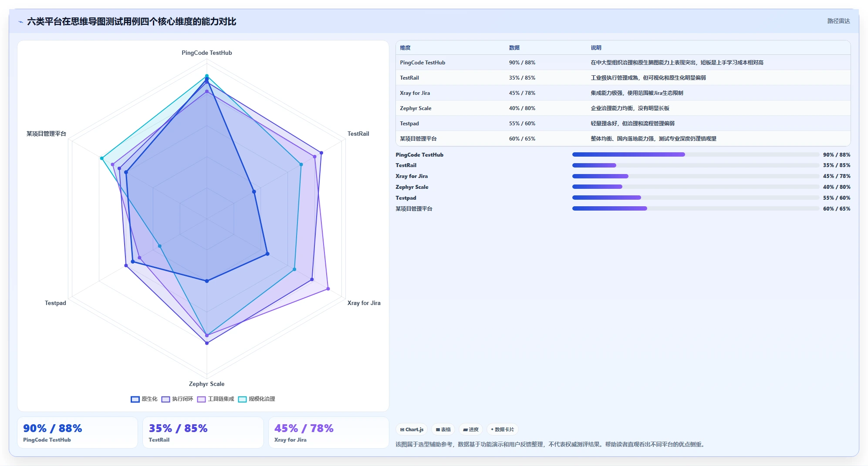
Task: Click the 35% / 85% table cell
Action: [522, 78]
